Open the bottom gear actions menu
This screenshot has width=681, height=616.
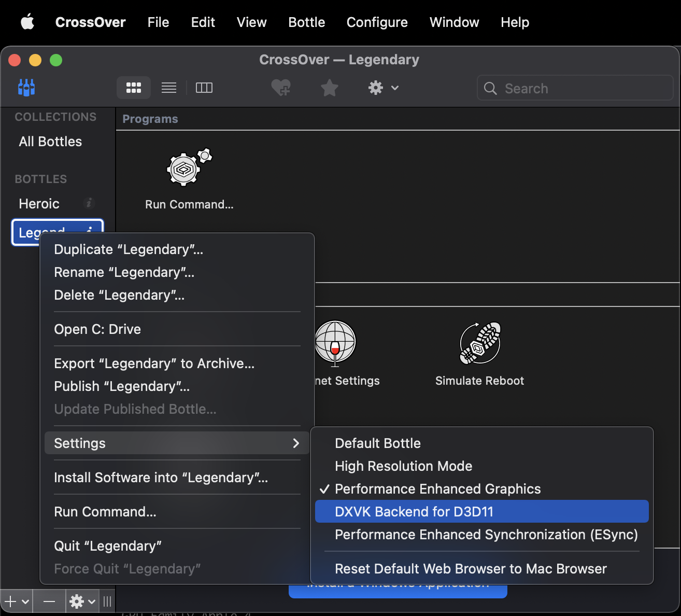82,601
